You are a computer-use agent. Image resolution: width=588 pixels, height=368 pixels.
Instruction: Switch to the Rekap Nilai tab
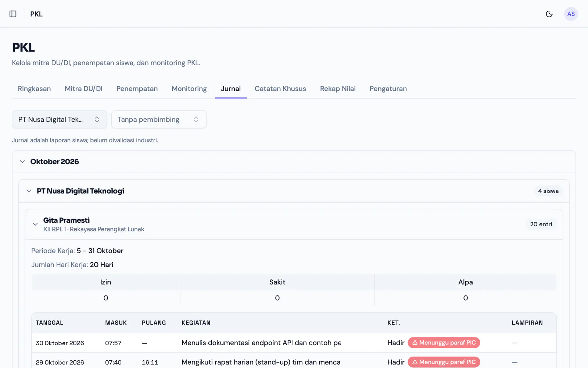click(338, 89)
